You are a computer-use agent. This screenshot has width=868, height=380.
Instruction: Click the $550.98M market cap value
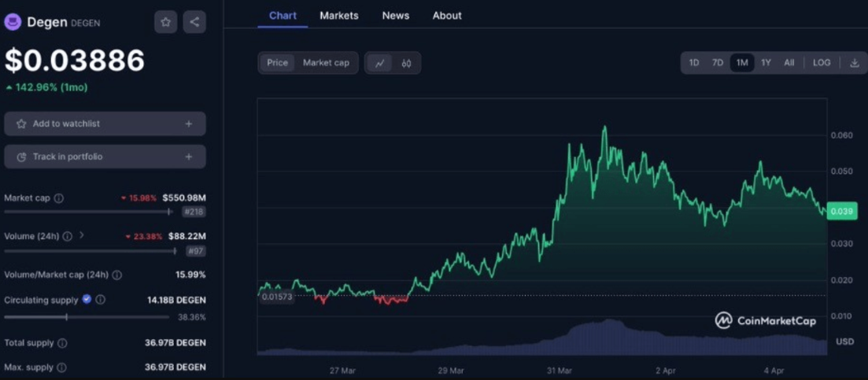(183, 198)
